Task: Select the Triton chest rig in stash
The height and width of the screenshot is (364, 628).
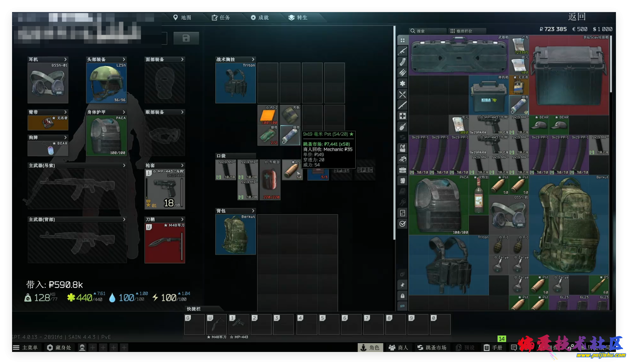Action: click(449, 265)
